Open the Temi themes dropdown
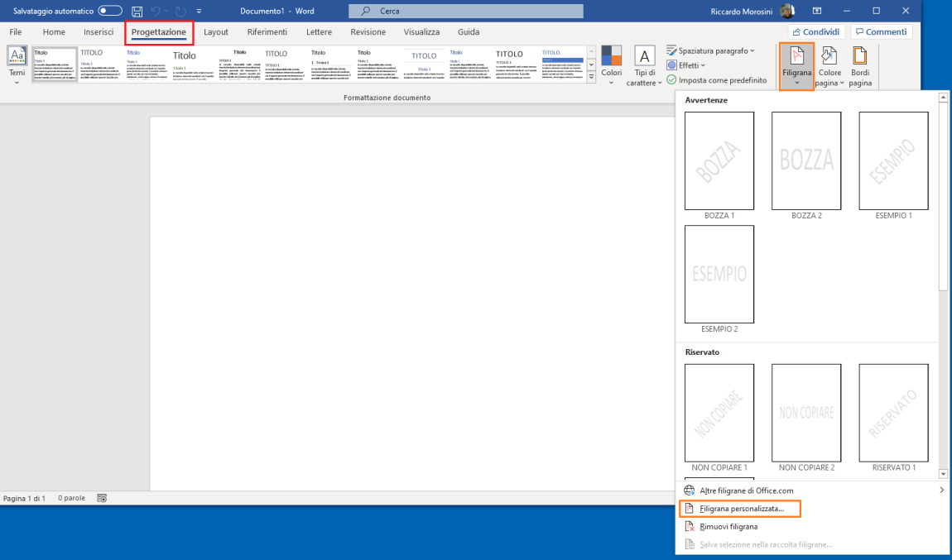 coord(17,66)
